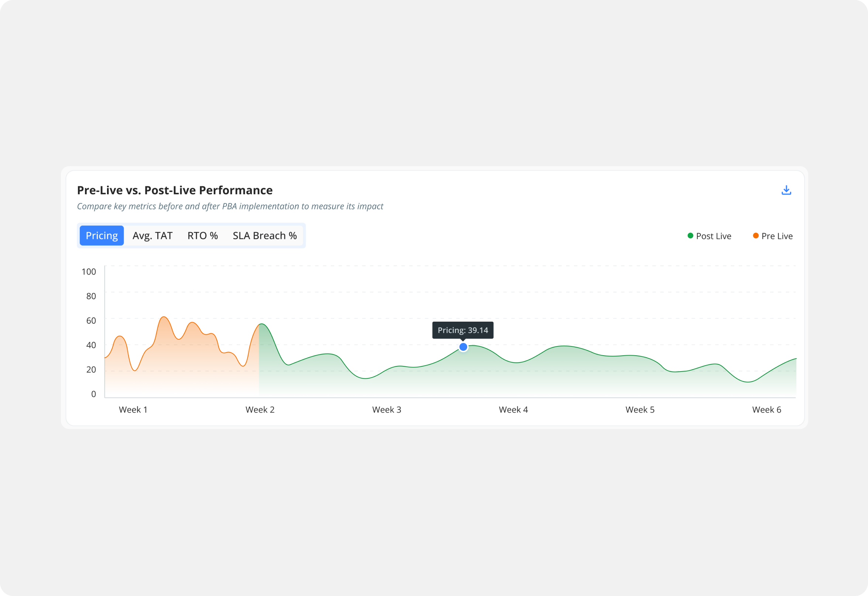Click the Week 4 axis label
Viewport: 868px width, 596px height.
(513, 410)
